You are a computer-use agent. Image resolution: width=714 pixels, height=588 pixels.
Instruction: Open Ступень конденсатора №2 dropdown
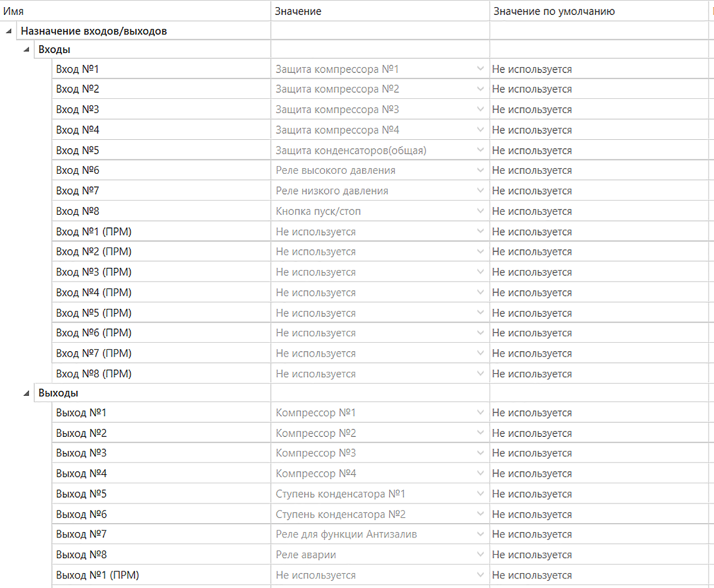coord(481,514)
